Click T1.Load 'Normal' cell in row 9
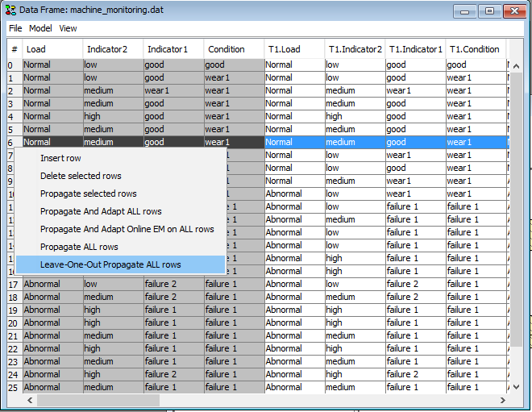The height and width of the screenshot is (412, 532). point(295,181)
